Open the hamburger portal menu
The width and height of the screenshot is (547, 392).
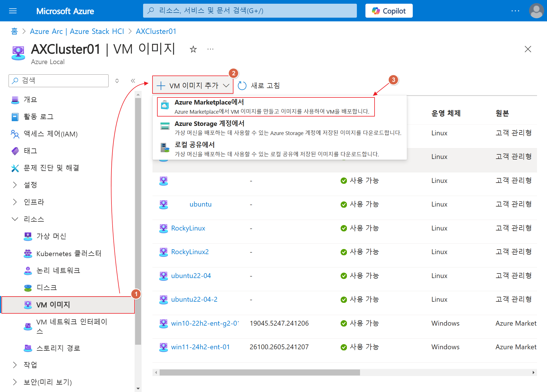13,11
